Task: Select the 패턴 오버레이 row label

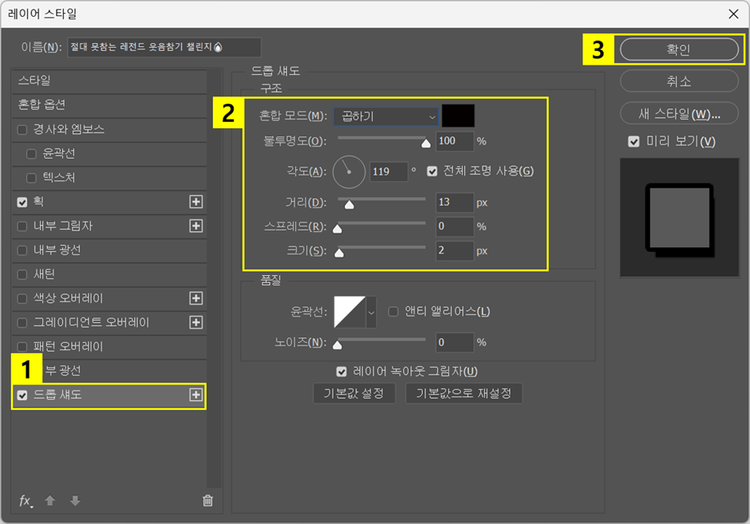Action: tap(68, 347)
